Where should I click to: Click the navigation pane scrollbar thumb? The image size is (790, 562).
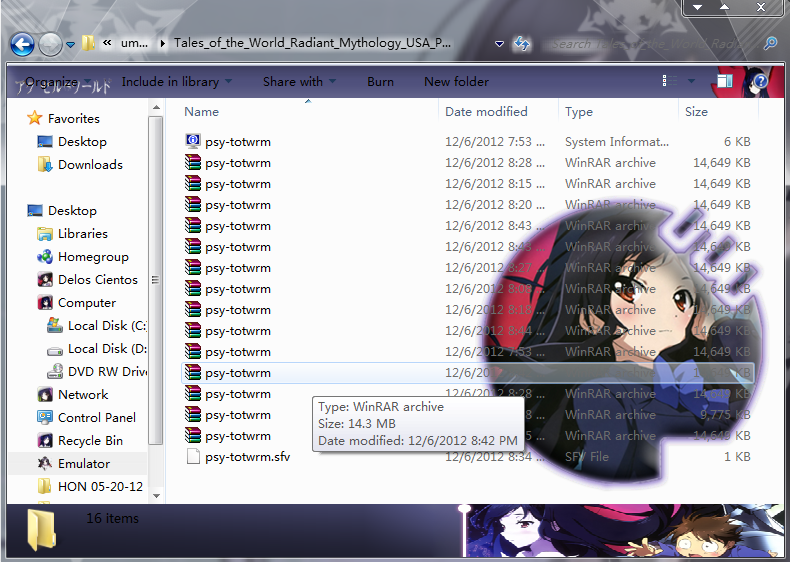coord(156,280)
